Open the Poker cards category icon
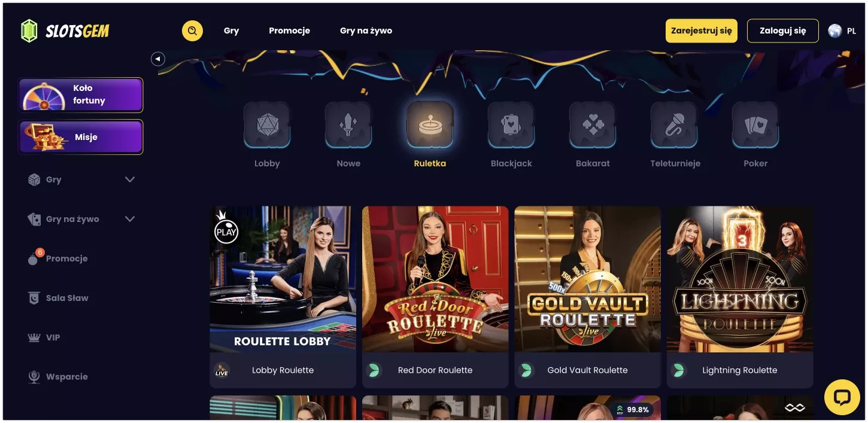 point(755,124)
